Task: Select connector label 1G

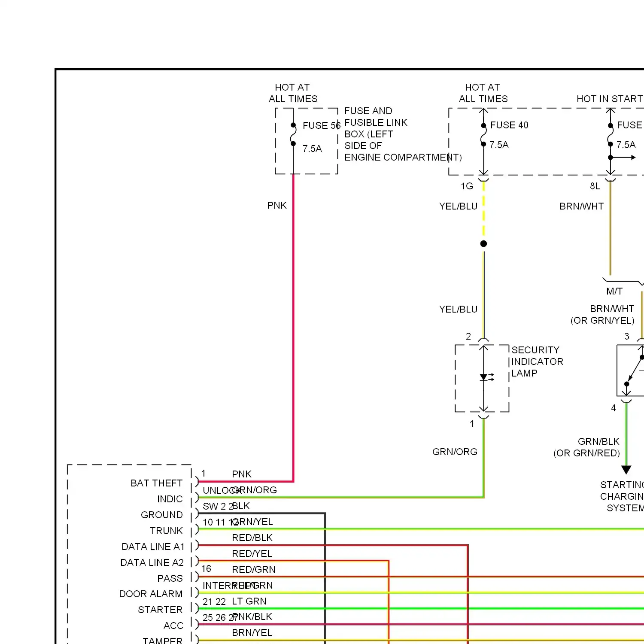Action: (467, 186)
